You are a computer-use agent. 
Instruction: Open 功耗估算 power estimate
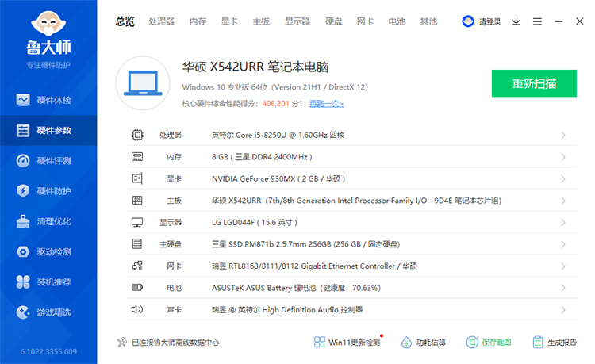click(x=424, y=343)
